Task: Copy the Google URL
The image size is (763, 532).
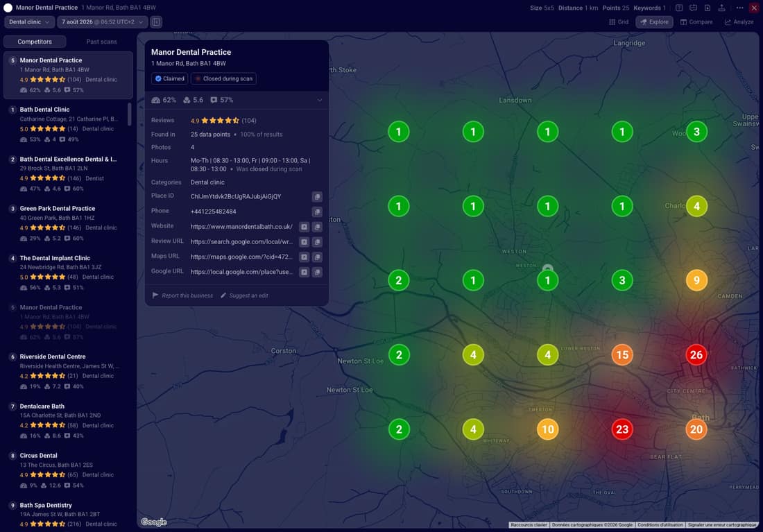Action: point(317,272)
